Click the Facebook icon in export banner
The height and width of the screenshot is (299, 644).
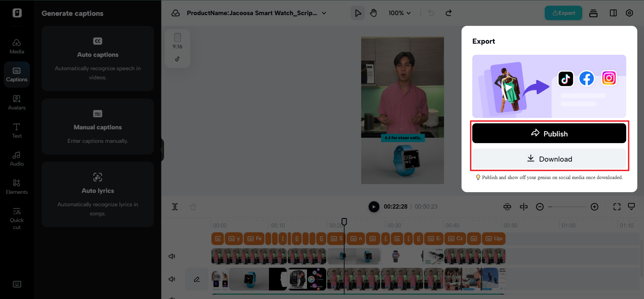pos(587,79)
